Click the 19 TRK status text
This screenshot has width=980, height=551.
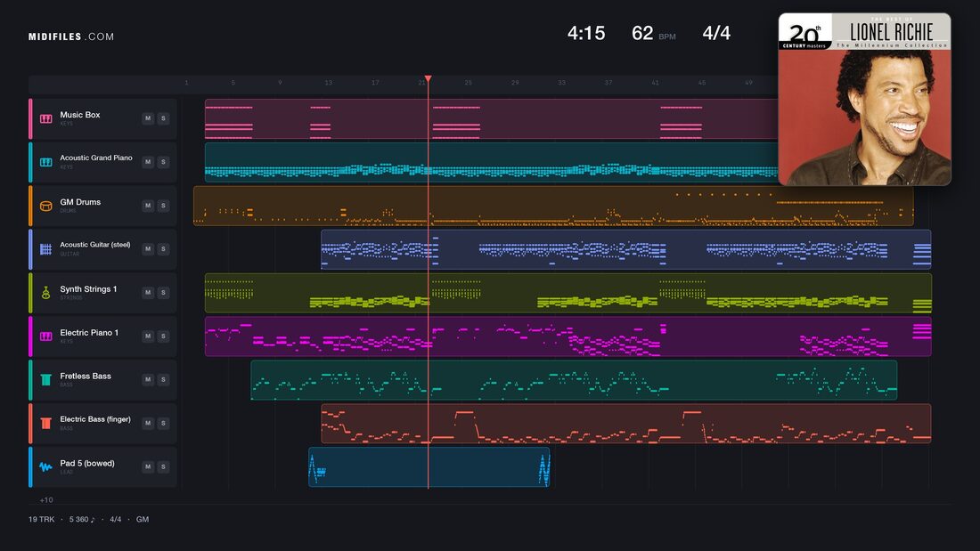41,519
